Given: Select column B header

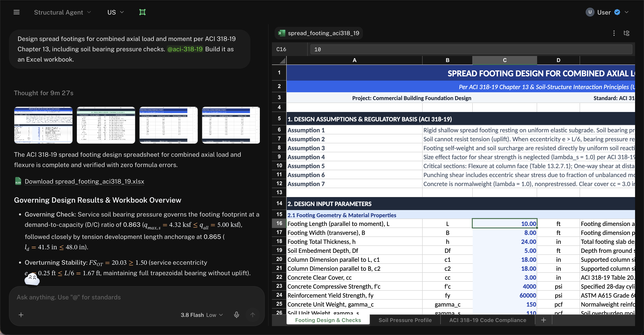Looking at the screenshot, I should 447,60.
